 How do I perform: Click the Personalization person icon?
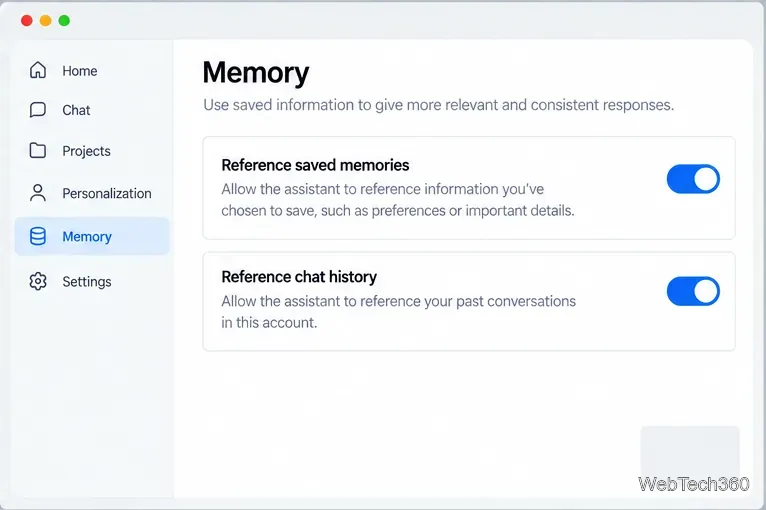tap(38, 193)
